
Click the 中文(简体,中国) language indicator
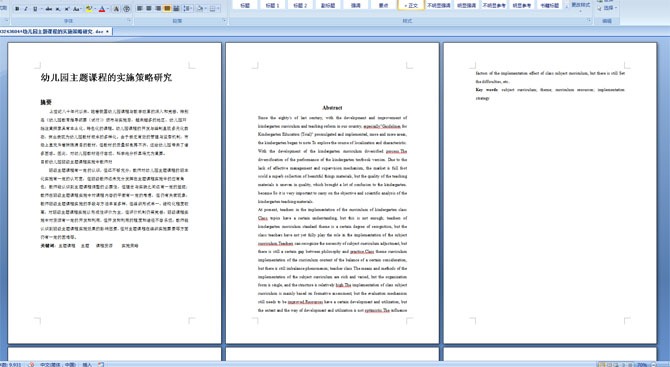[x=58, y=364]
